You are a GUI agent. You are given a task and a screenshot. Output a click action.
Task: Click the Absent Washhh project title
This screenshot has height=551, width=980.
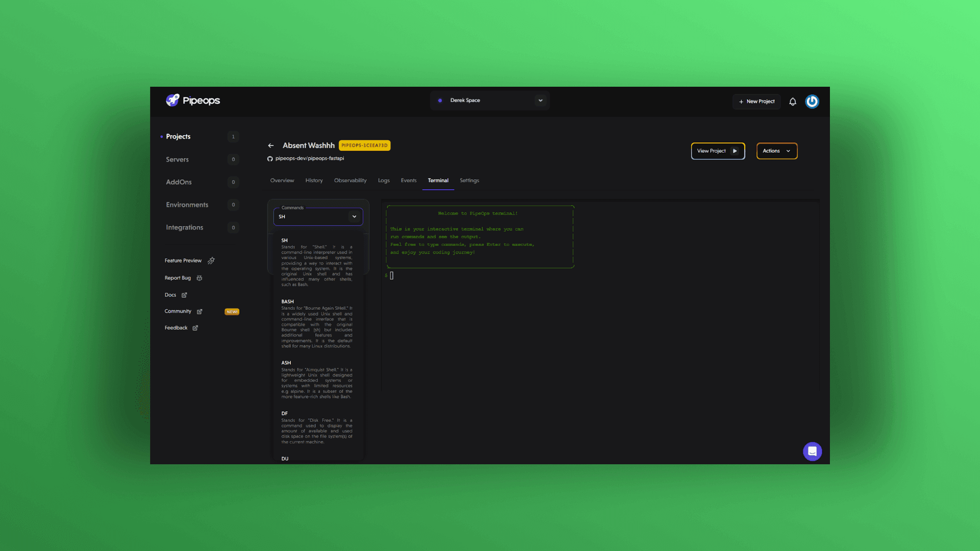click(x=309, y=145)
